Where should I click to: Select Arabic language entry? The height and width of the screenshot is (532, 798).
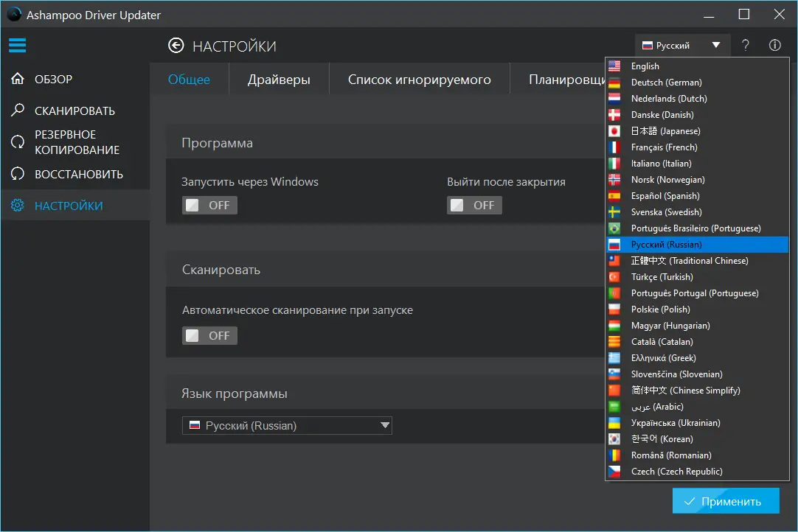coord(697,407)
